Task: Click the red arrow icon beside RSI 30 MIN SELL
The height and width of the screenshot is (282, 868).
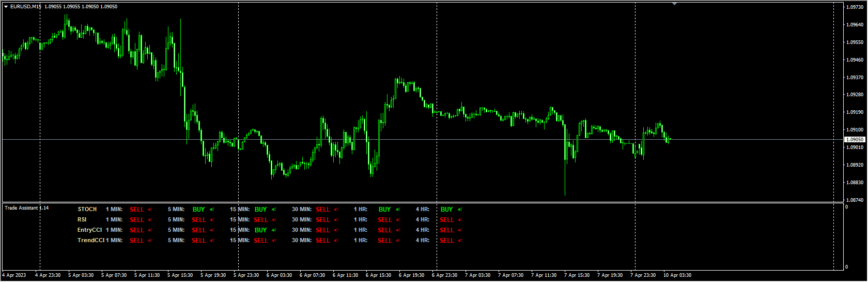Action: [x=336, y=220]
